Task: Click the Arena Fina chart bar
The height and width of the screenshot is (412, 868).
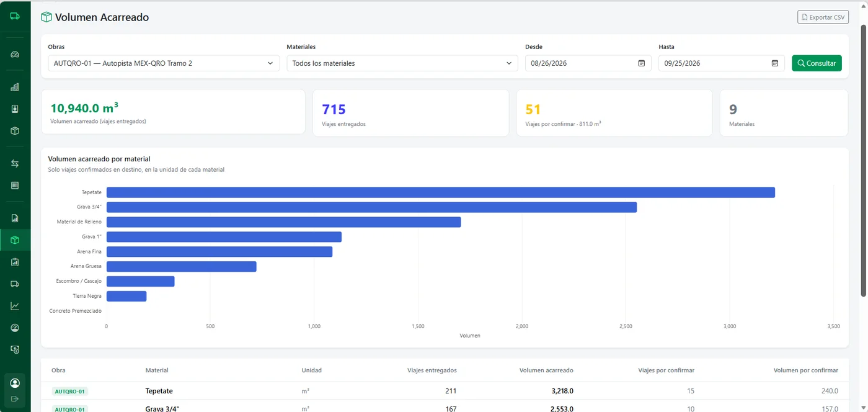Action: 219,252
